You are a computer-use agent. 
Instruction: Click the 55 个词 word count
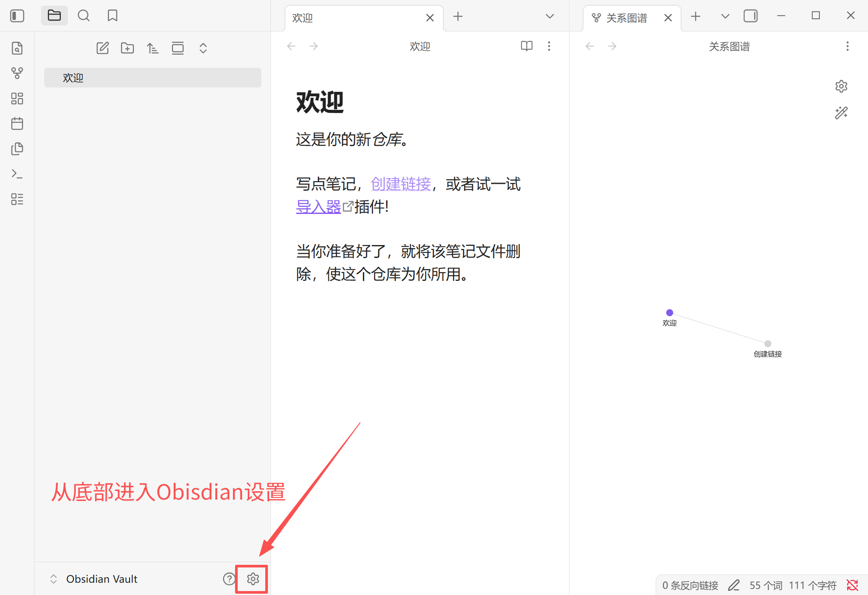pyautogui.click(x=766, y=585)
